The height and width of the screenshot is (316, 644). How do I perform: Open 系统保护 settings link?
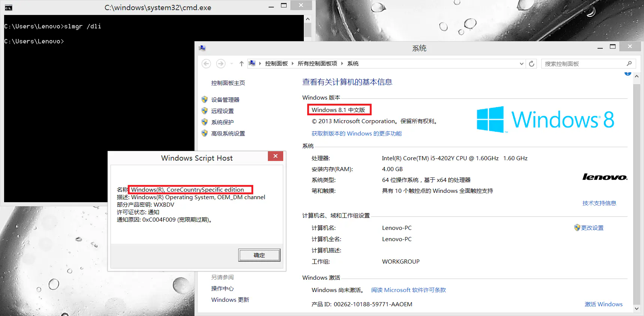click(x=222, y=122)
